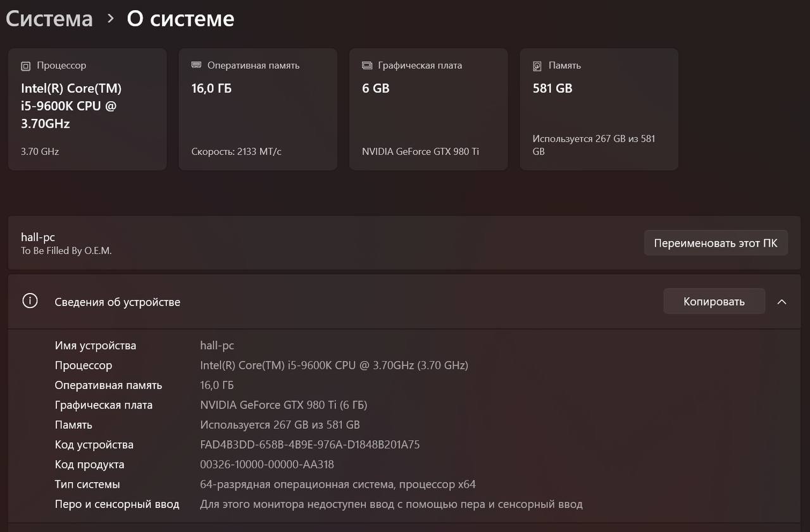Click the 'To Be Filled By O.E.M.' text

(x=66, y=251)
